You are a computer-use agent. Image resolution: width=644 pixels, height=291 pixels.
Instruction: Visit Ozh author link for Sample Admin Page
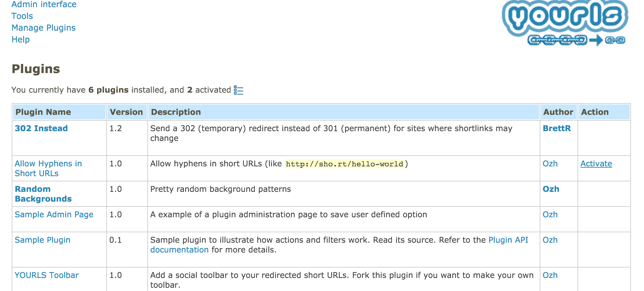(x=550, y=214)
